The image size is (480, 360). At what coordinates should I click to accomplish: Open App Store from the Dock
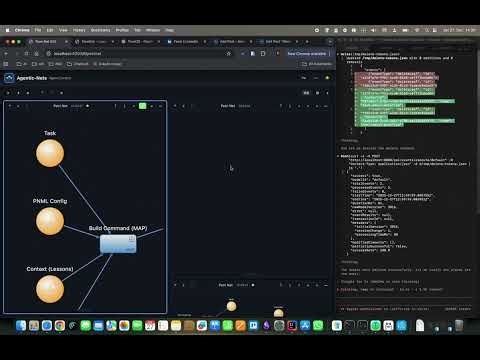305,325
